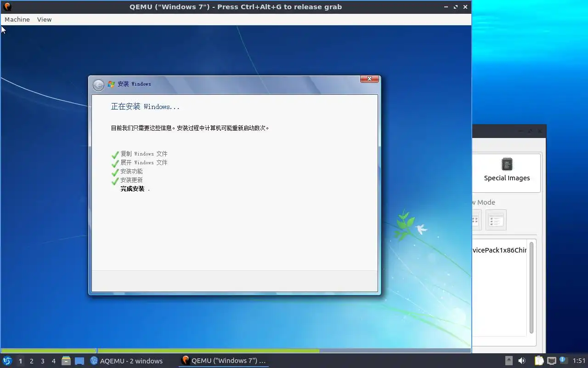Image resolution: width=588 pixels, height=368 pixels.
Task: Select the detailed list view mode icon
Action: (x=496, y=220)
